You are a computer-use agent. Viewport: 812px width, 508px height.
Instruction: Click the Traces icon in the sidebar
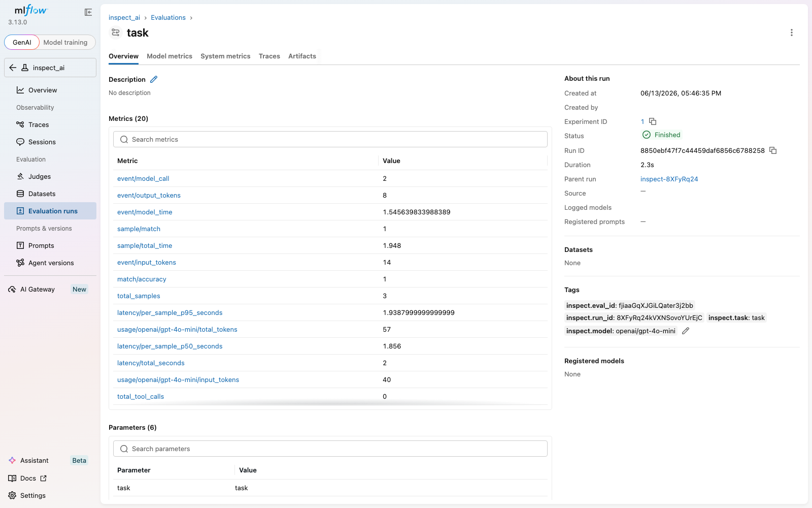pos(20,124)
